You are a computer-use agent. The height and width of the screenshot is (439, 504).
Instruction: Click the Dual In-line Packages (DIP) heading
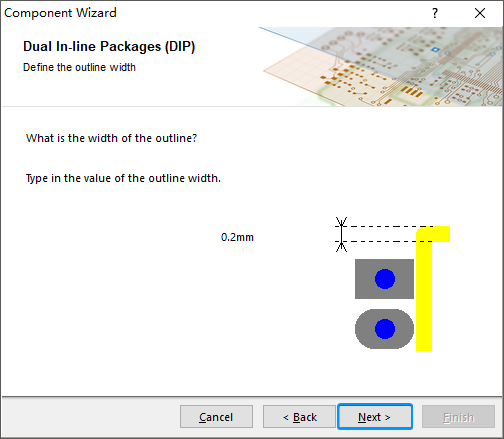point(109,46)
